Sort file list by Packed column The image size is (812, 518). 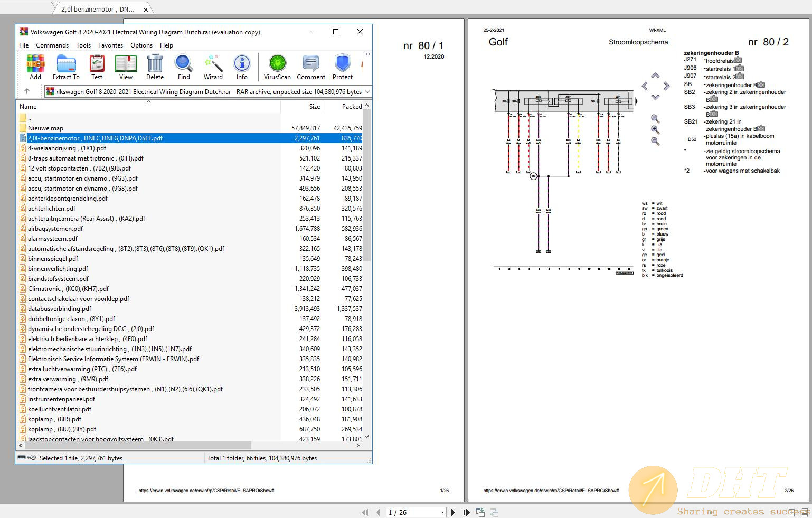[x=343, y=106]
